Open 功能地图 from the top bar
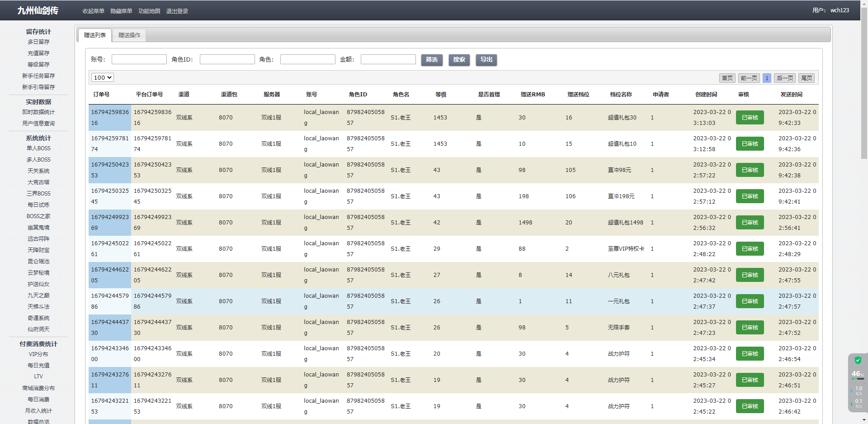The height and width of the screenshot is (424, 868). (x=149, y=11)
